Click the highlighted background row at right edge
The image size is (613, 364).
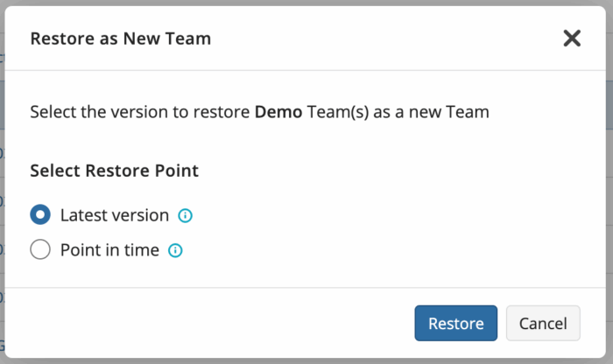click(609, 105)
